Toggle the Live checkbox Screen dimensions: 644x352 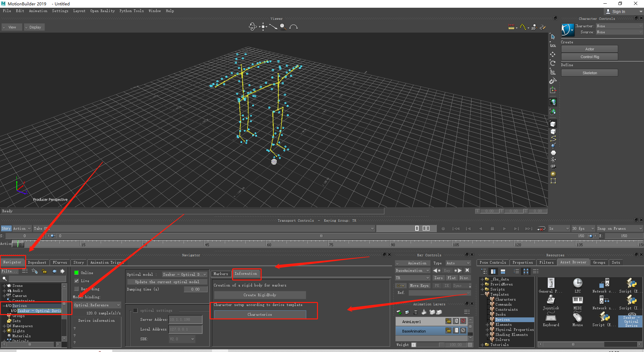coord(76,281)
